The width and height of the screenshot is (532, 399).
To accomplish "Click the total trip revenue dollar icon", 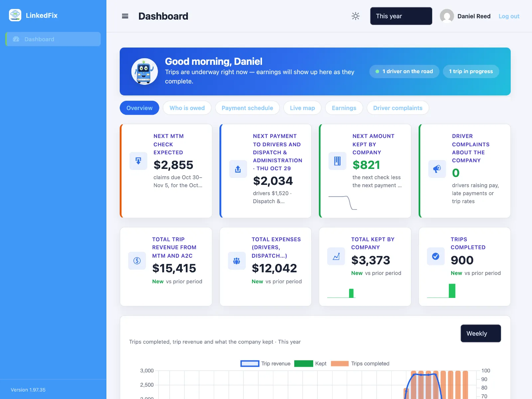I will point(137,261).
